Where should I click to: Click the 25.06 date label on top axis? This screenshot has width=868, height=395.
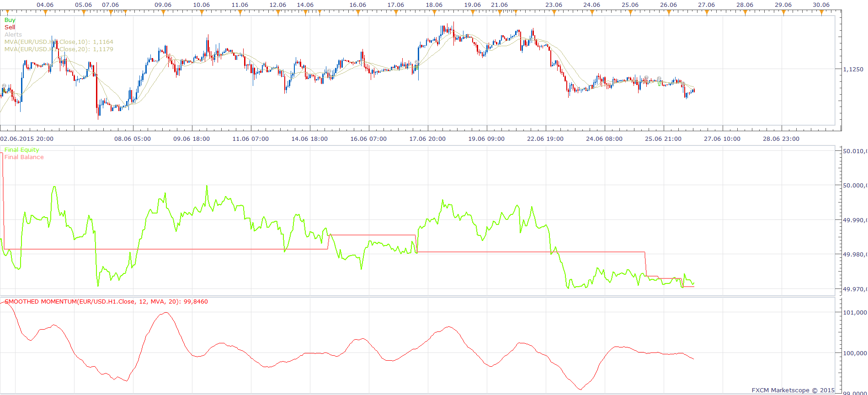[x=630, y=5]
